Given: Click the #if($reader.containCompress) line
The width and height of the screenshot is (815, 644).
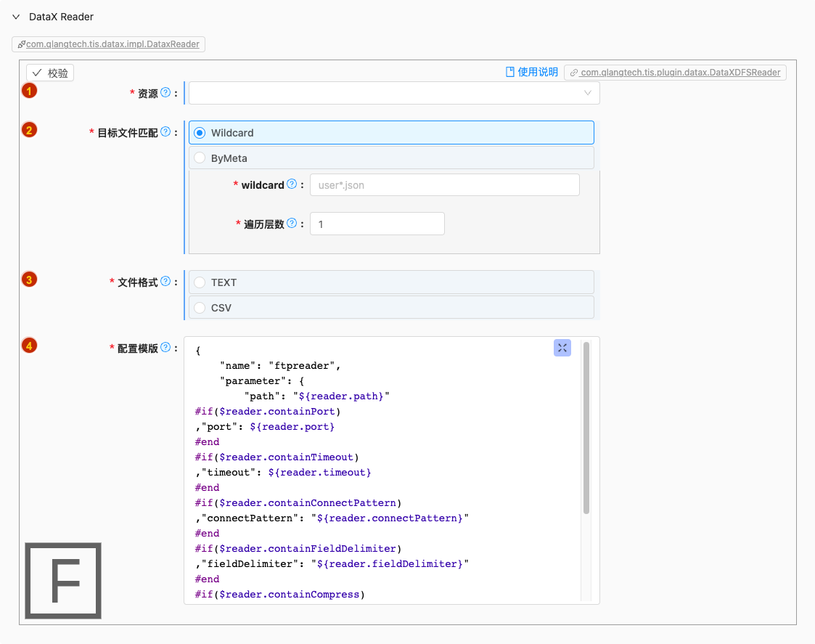Looking at the screenshot, I should [x=279, y=594].
